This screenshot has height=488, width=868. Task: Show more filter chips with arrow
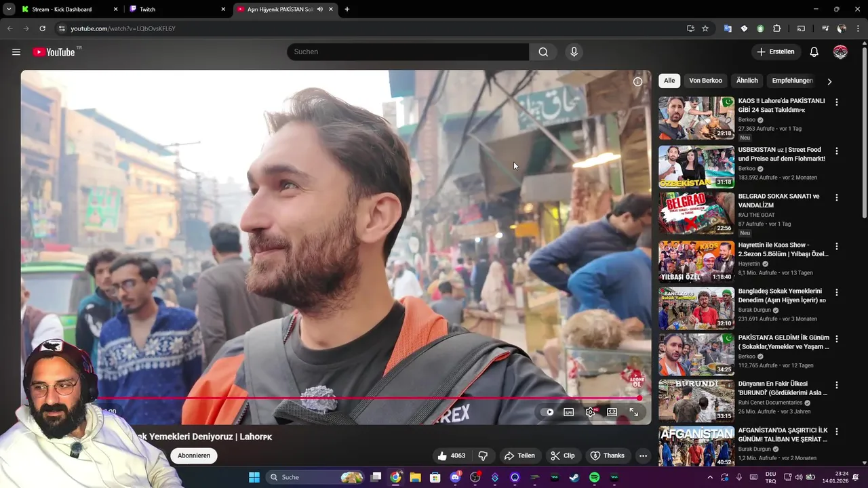coord(829,81)
